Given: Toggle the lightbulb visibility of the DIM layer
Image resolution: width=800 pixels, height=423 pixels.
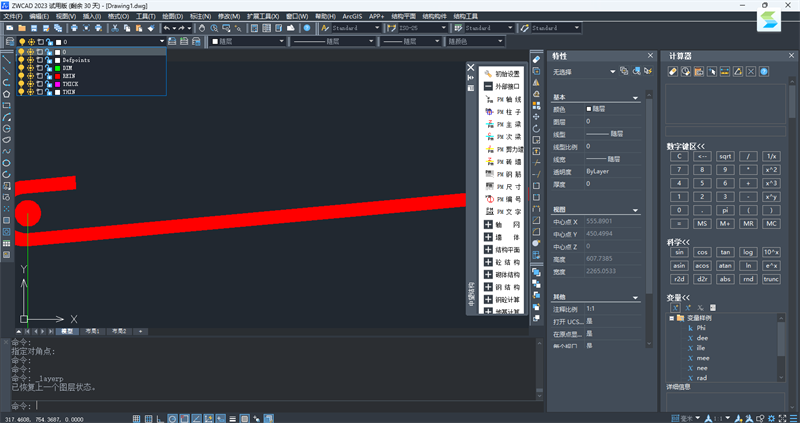Looking at the screenshot, I should (21, 68).
